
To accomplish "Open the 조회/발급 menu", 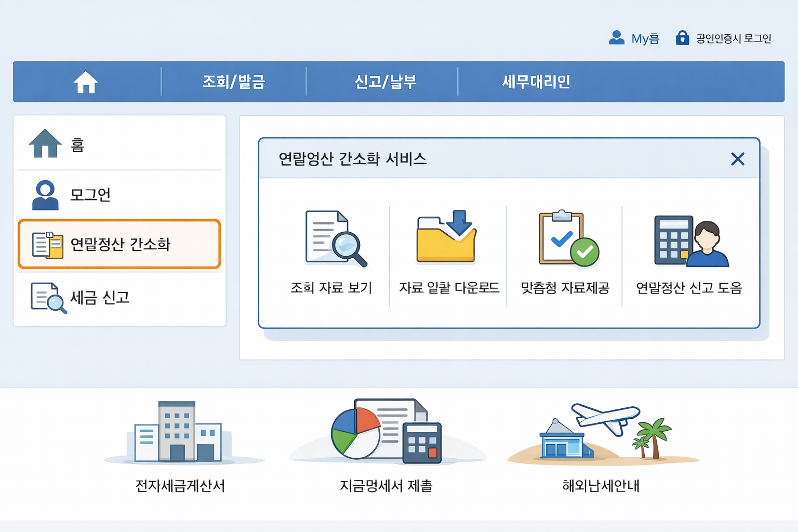I will [234, 82].
